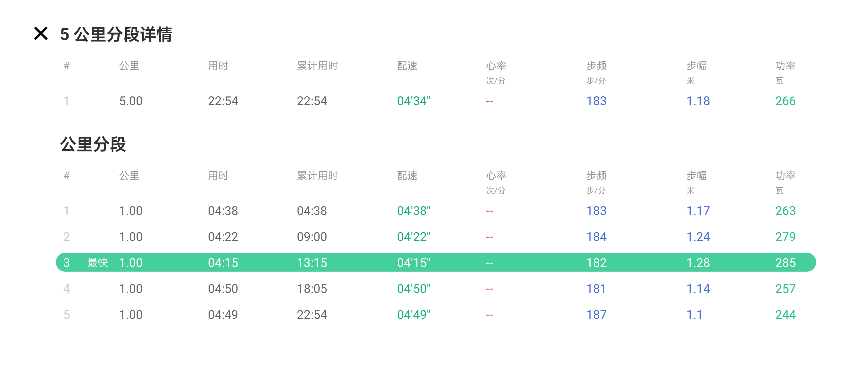The width and height of the screenshot is (868, 388).
Task: Click the 配速 column header in splits table
Action: [407, 176]
